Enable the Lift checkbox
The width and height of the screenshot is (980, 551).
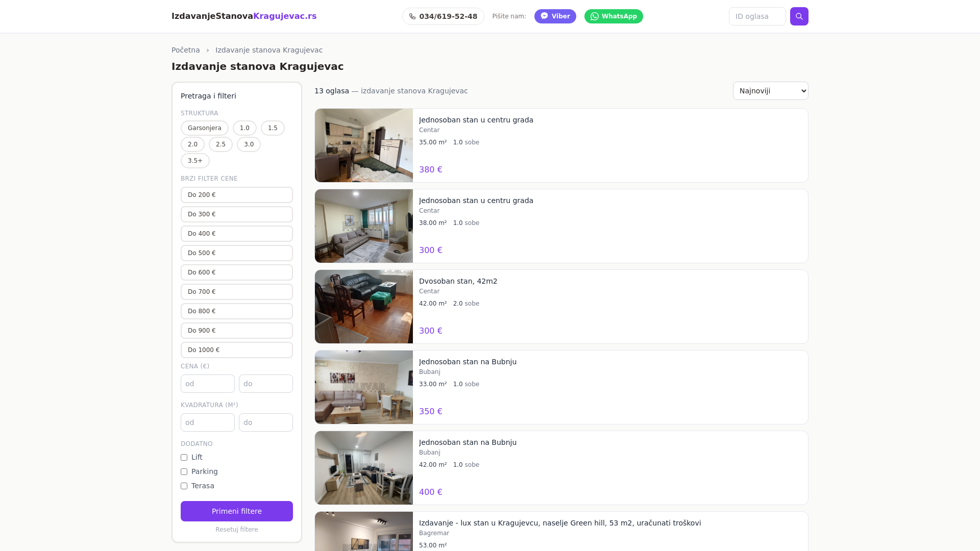184,458
